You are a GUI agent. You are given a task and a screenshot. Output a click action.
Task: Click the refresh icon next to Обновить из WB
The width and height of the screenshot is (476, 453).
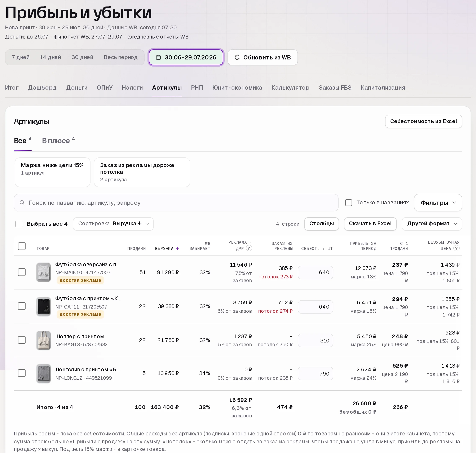tap(237, 58)
